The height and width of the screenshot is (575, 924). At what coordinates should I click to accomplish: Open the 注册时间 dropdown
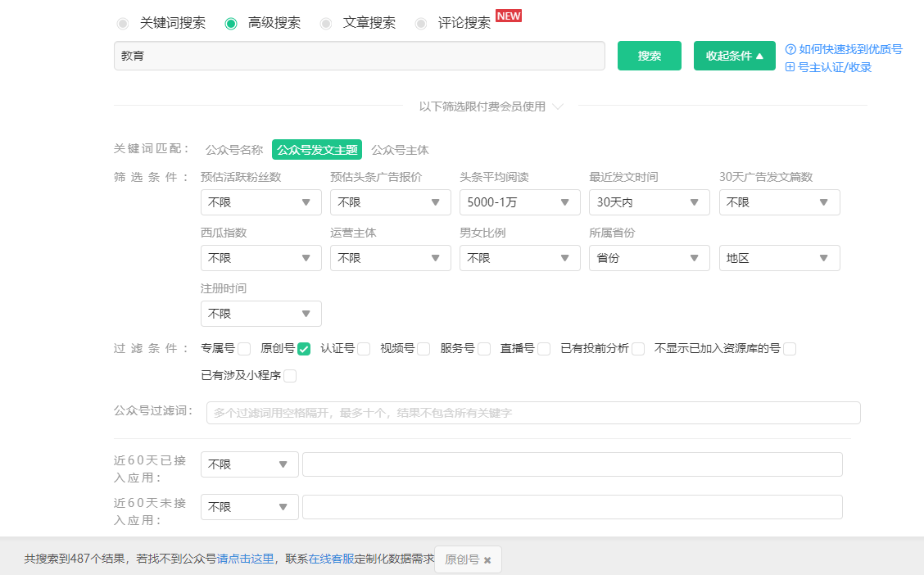(x=260, y=314)
